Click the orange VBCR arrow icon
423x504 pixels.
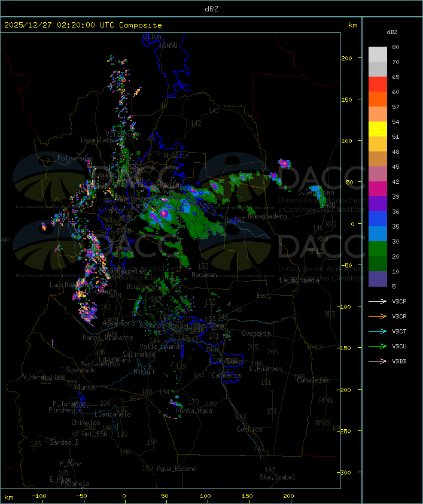tap(378, 317)
